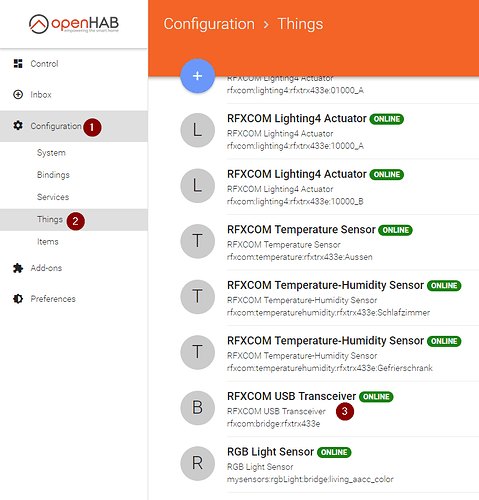
Task: Click Configuration in the header breadcrumb
Action: 209,24
